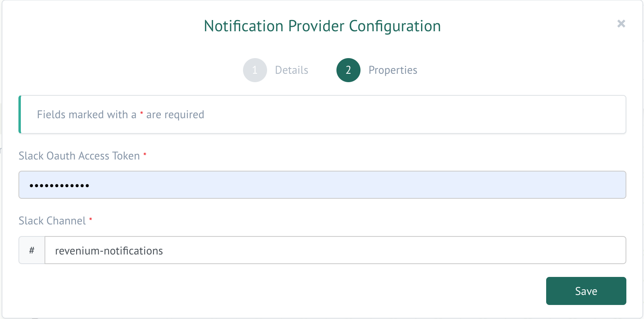
Task: Click the hash symbol channel prefix
Action: [x=32, y=250]
